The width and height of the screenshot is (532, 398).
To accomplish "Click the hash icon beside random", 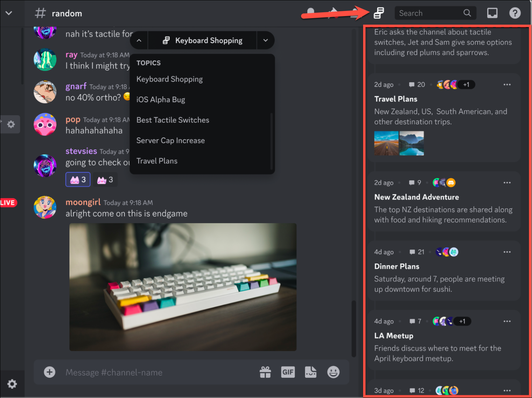I will [40, 13].
